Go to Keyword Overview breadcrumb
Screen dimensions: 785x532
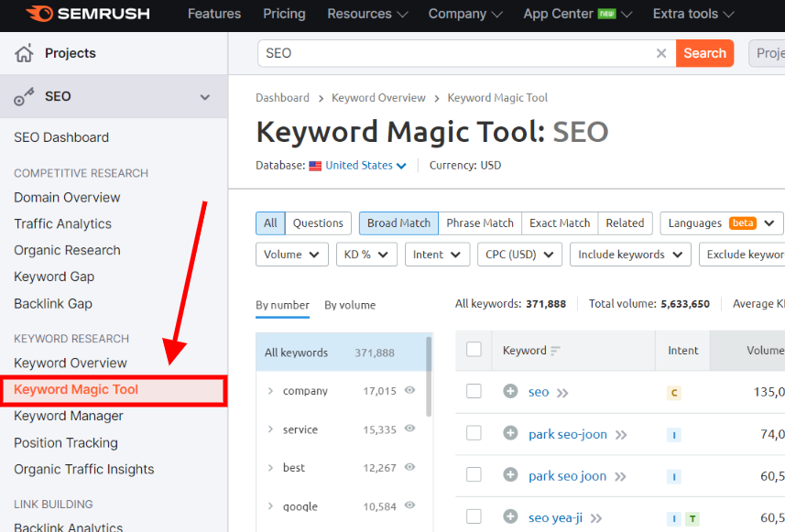click(x=378, y=98)
